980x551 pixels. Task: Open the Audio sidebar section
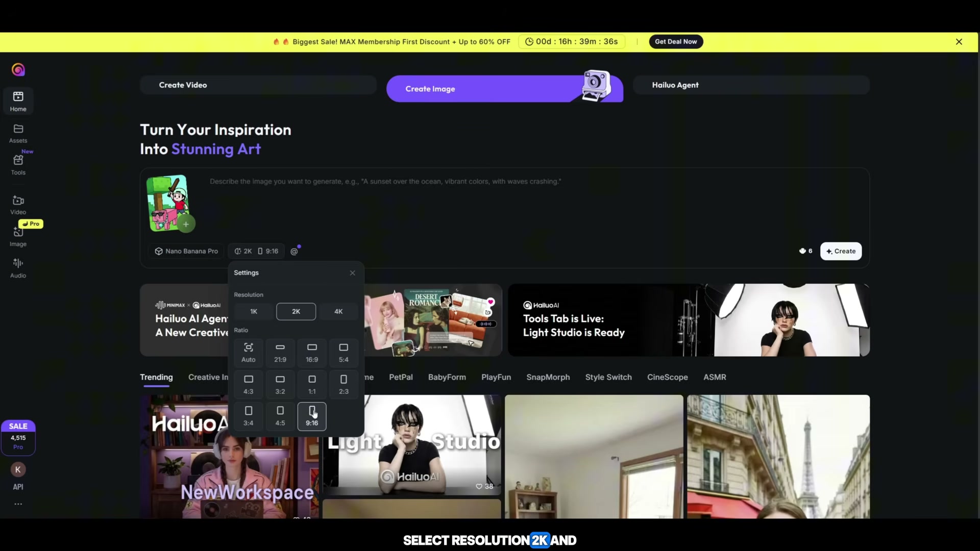(18, 268)
